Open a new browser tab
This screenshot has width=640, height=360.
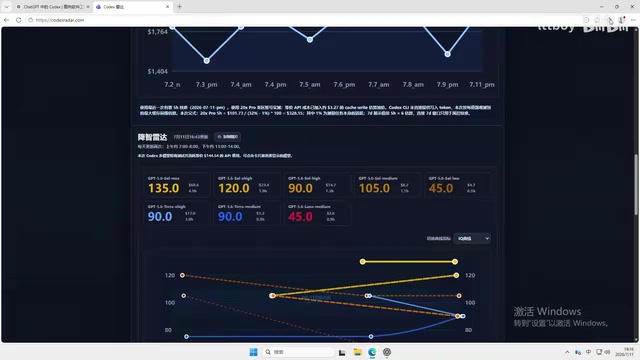[180, 7]
